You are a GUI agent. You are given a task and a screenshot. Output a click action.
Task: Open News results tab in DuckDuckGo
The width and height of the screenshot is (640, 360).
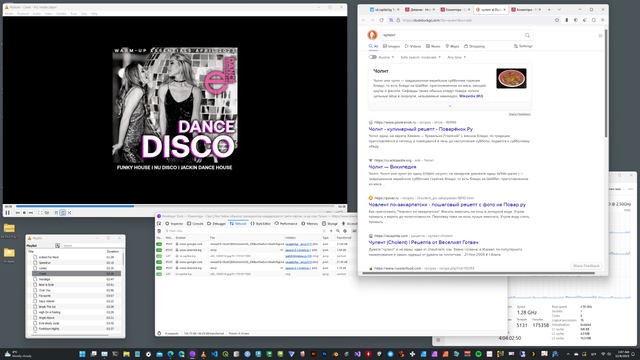pyautogui.click(x=433, y=47)
